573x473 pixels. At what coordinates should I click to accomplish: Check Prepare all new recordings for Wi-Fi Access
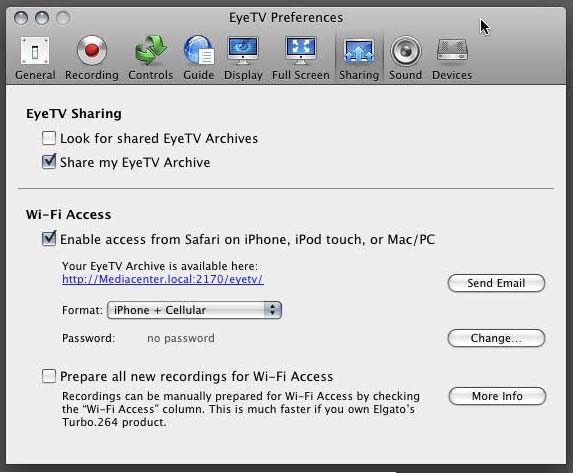(49, 376)
